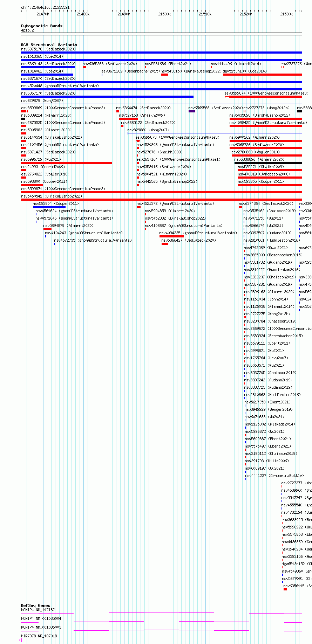Screen dimensions: 312x644
Task: Select nsv5450541 (ByrskaBishop2022) label
Action: (x=51, y=196)
